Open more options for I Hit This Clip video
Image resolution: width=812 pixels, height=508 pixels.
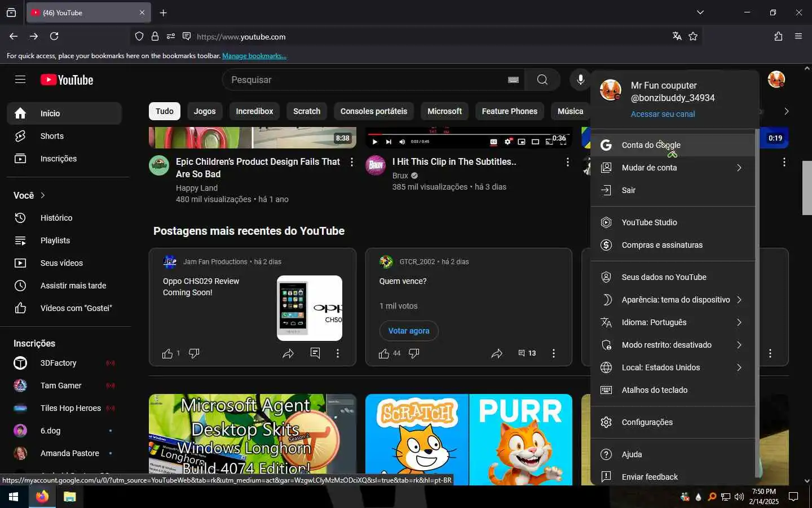[x=567, y=163]
